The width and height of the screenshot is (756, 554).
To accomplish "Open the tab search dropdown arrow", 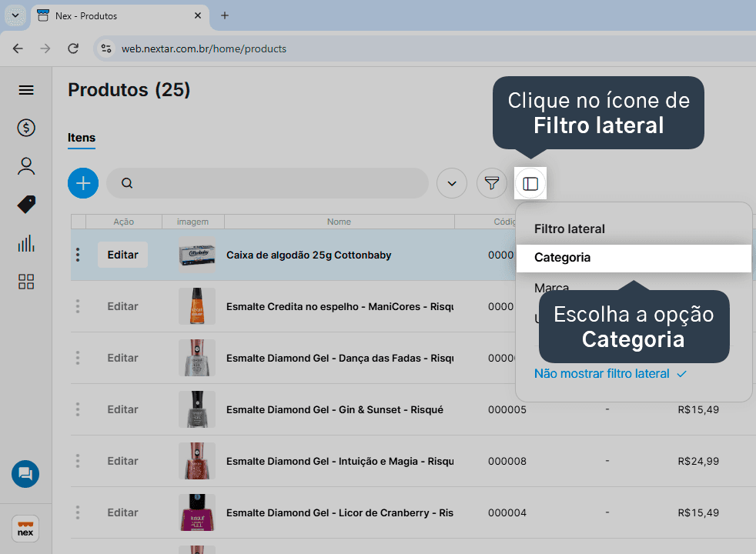I will tap(15, 15).
